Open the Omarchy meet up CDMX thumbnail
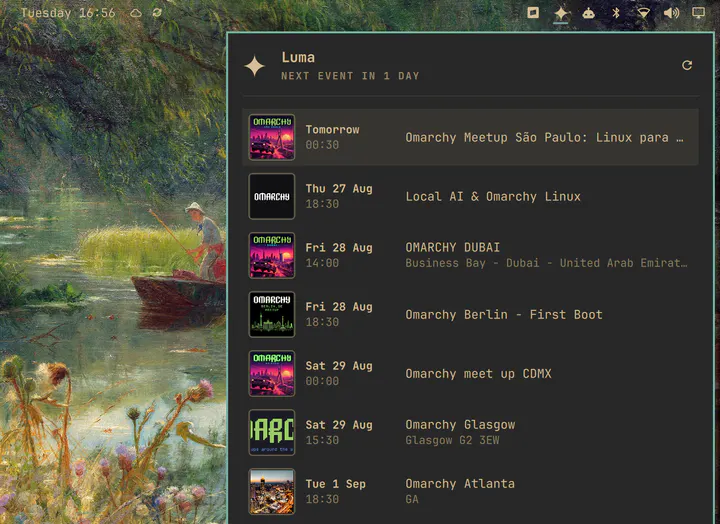Screen dimensions: 720x524 coord(272,373)
